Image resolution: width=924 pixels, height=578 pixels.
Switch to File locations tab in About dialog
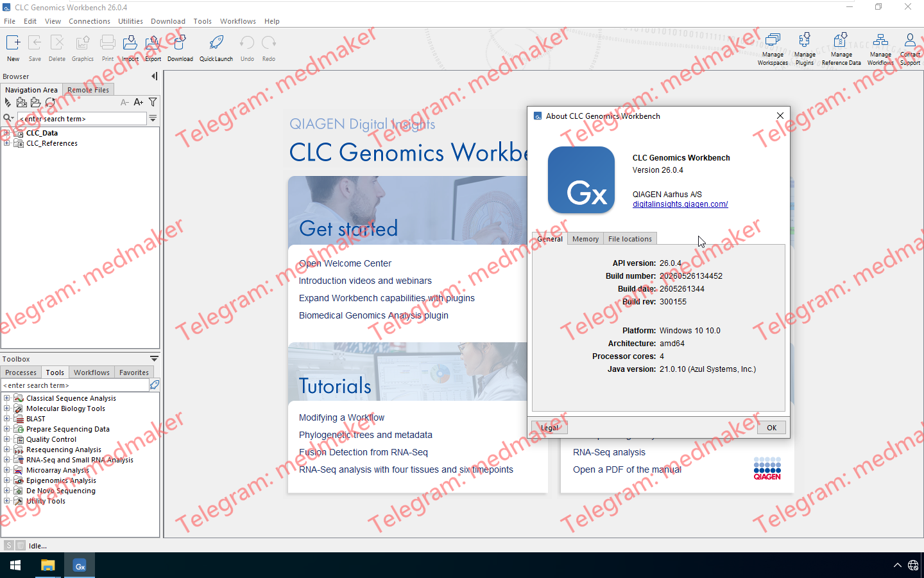pos(629,239)
